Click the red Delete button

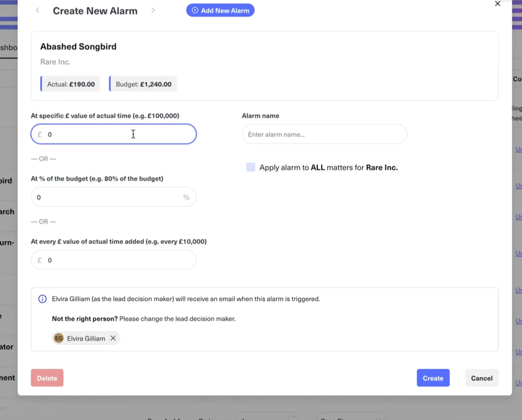[47, 378]
